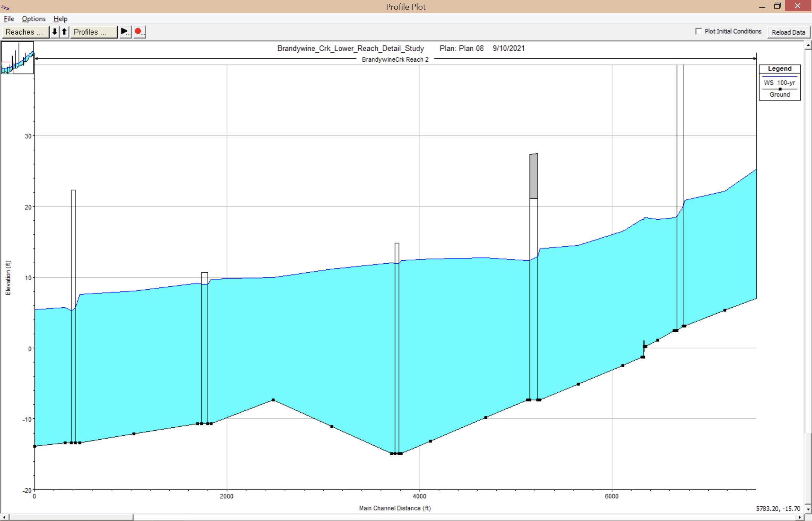Image resolution: width=812 pixels, height=521 pixels.
Task: Click the app icon in title bar
Action: click(6, 7)
